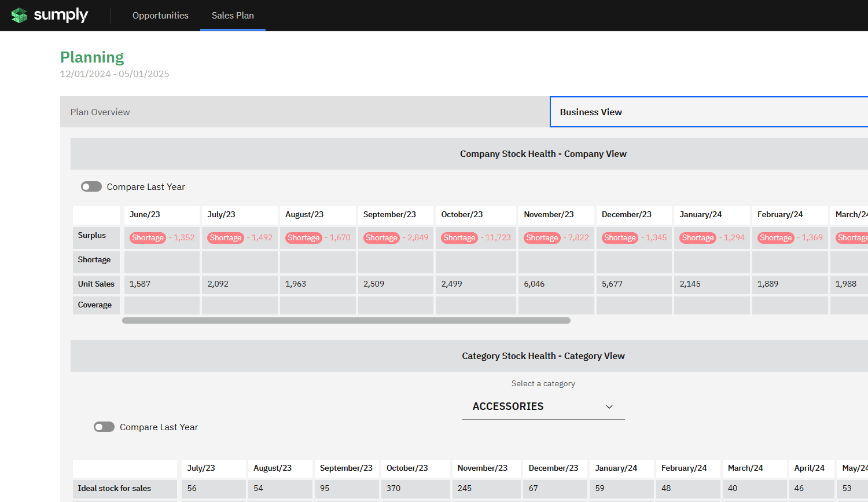Open the Business View tab
This screenshot has height=502, width=868.
591,112
